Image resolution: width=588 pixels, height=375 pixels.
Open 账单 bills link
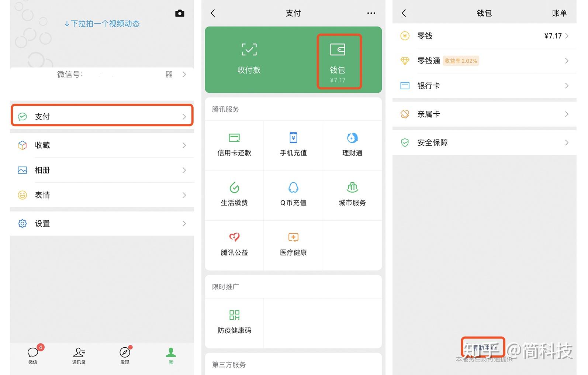click(x=559, y=13)
